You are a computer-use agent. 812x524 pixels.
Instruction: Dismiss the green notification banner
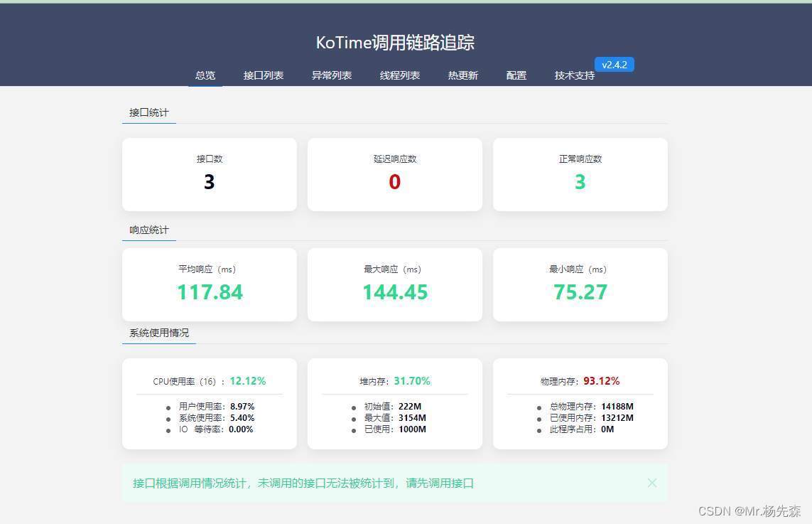[x=651, y=483]
